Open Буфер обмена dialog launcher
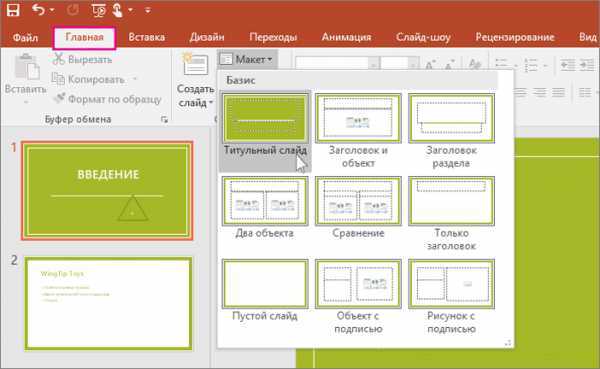 point(164,119)
